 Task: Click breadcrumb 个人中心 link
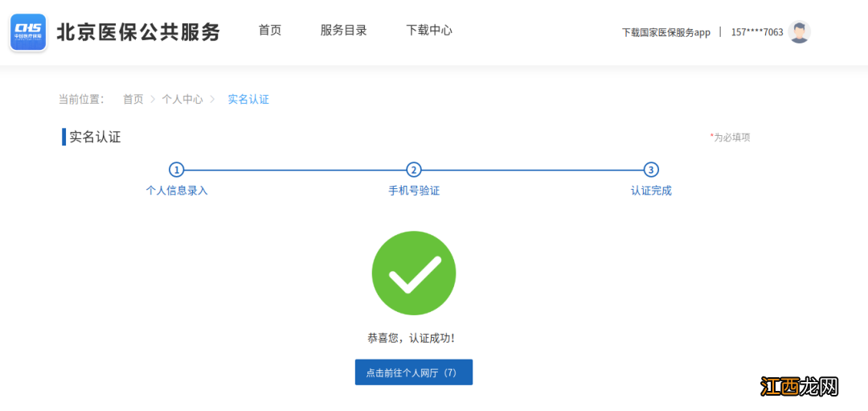(x=182, y=100)
